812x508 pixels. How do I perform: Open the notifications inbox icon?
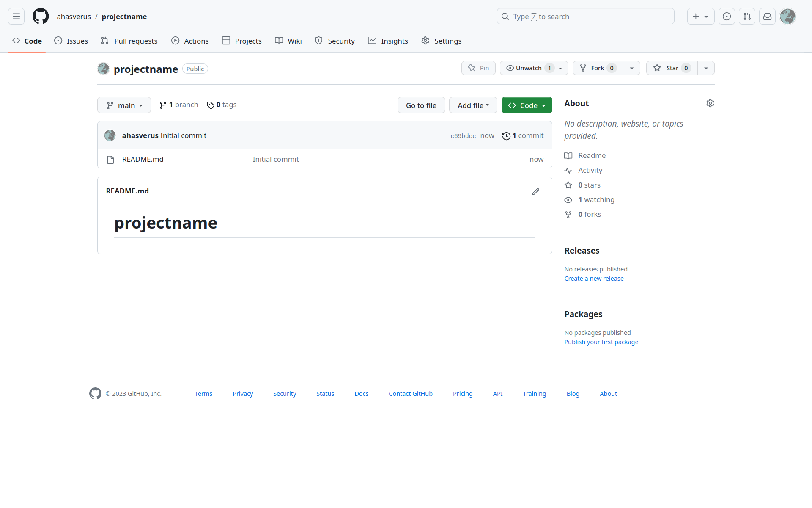pos(767,17)
